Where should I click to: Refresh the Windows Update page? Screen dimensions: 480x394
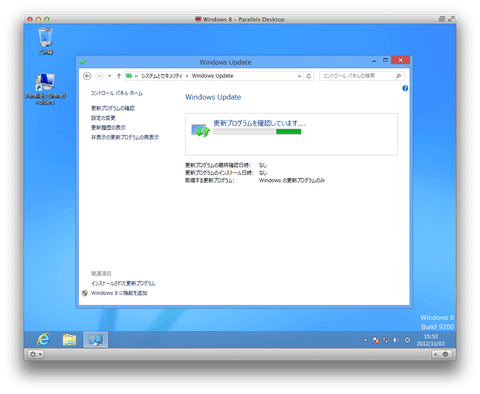[x=309, y=76]
